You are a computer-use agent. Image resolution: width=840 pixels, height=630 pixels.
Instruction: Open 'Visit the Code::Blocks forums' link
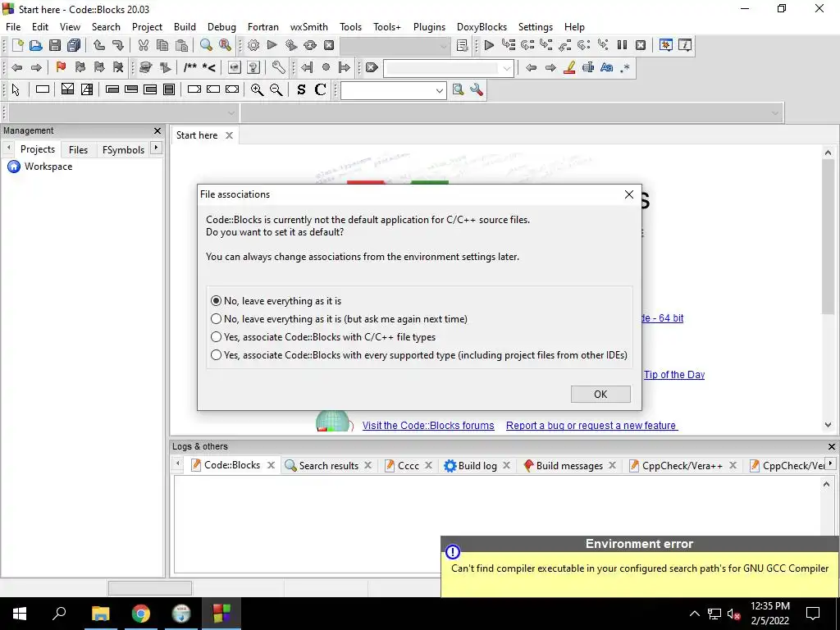(428, 426)
